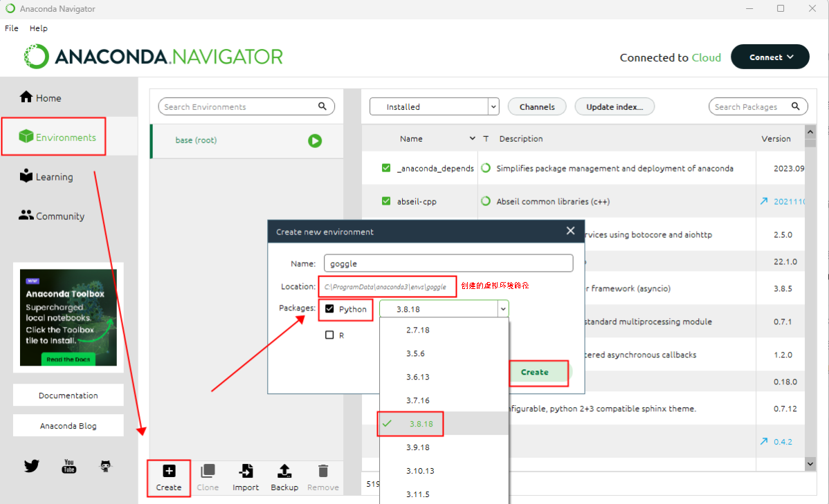Expand the Connect dropdown button
829x504 pixels.
pyautogui.click(x=769, y=57)
